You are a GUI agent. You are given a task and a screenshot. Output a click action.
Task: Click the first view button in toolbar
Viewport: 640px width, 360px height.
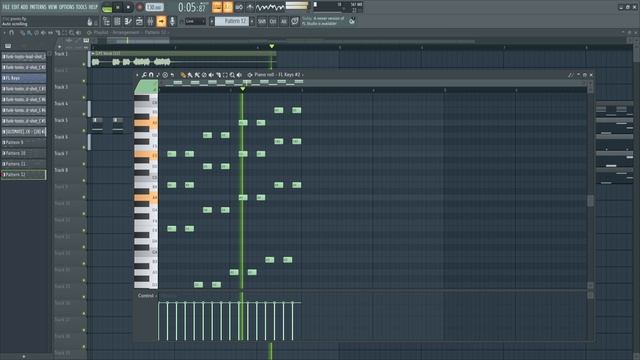pyautogui.click(x=106, y=21)
